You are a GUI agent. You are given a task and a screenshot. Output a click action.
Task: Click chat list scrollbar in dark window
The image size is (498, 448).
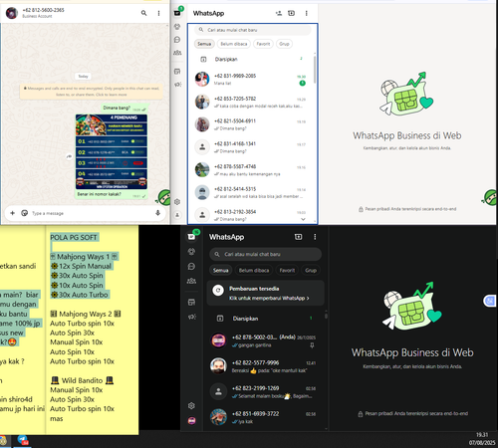[326, 316]
